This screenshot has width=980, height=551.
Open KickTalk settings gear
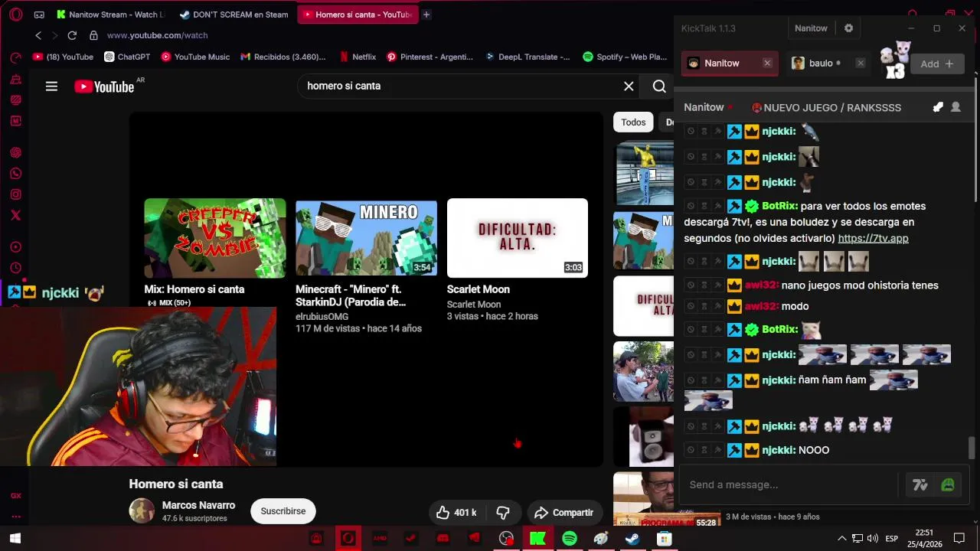point(848,28)
